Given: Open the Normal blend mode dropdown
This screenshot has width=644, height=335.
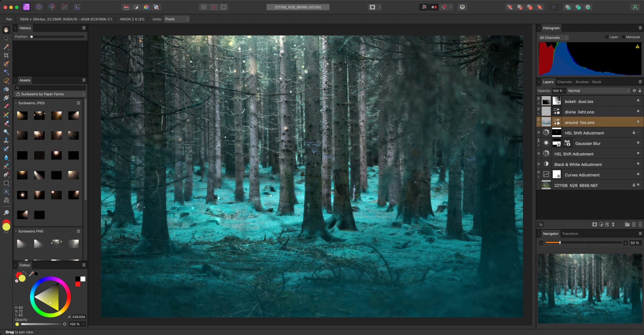Looking at the screenshot, I should (598, 91).
